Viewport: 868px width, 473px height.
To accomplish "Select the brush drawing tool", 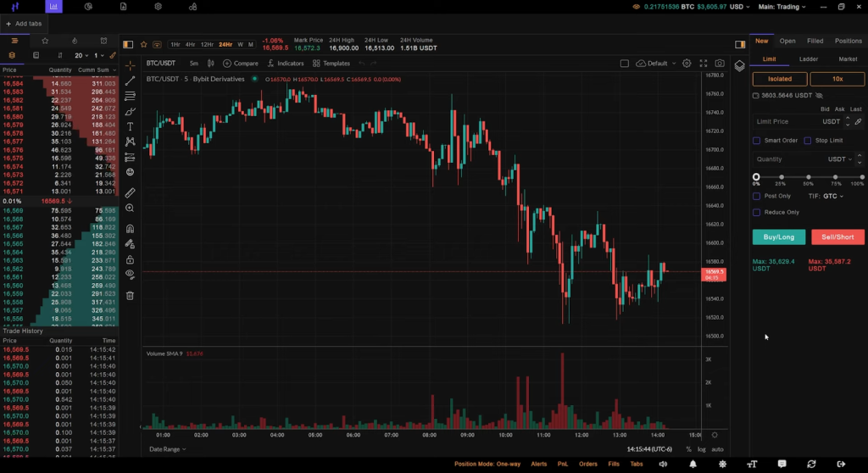I will click(x=130, y=111).
